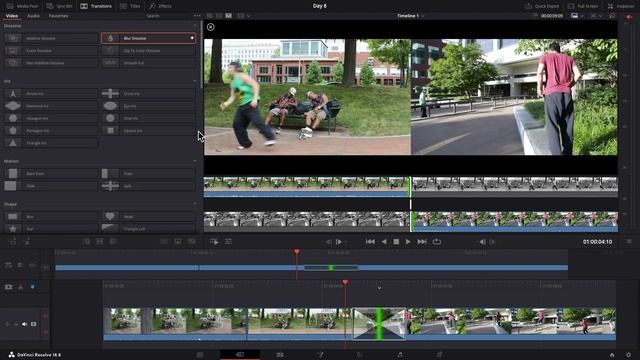Select the Smooth Cut transition
The height and width of the screenshot is (360, 640).
click(148, 63)
